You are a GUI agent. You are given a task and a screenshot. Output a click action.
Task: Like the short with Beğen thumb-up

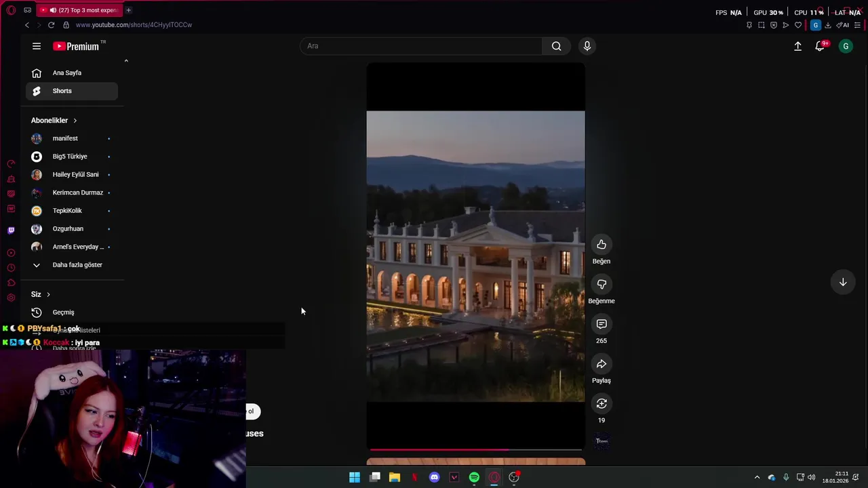click(x=601, y=245)
